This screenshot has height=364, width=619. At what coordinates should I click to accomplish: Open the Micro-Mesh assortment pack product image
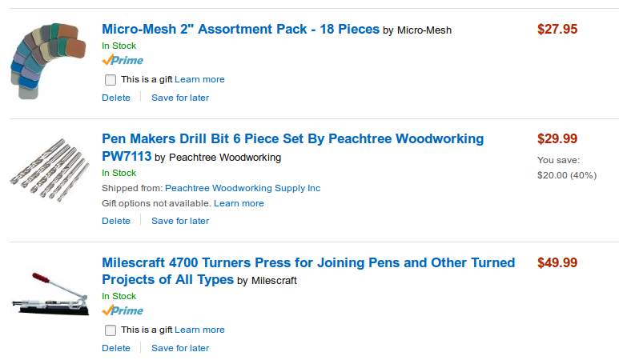tap(50, 61)
